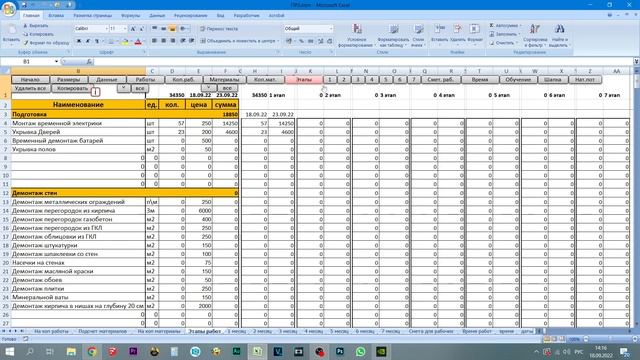Click Format Painter (Формат по образцу)

(46, 42)
